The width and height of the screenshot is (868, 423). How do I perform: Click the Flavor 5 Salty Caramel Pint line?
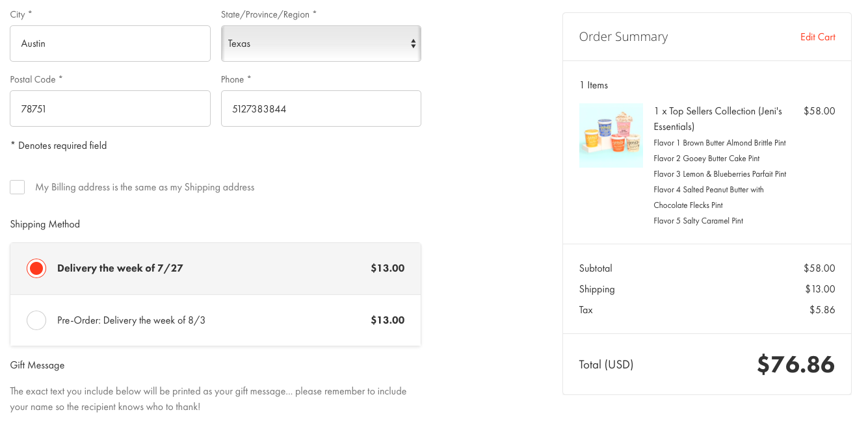tap(698, 221)
